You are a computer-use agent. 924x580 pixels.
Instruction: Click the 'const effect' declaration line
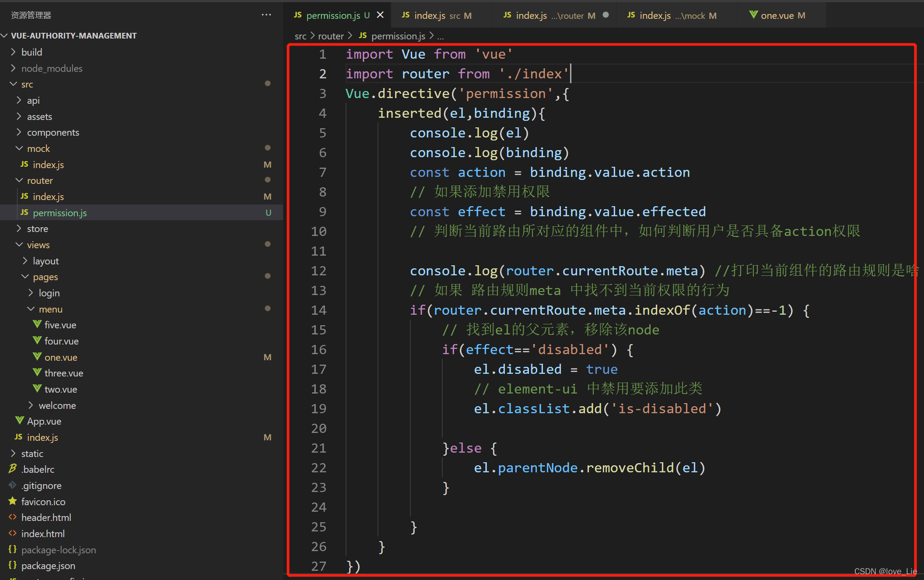click(558, 211)
